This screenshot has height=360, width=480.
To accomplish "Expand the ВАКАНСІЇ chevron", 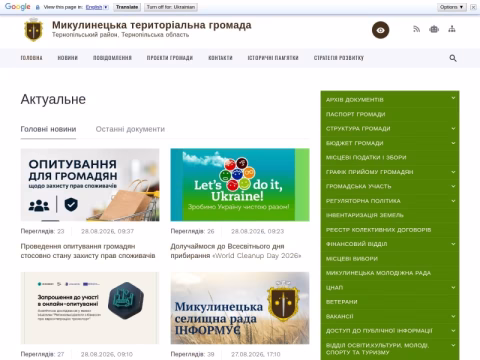I will 453,316.
